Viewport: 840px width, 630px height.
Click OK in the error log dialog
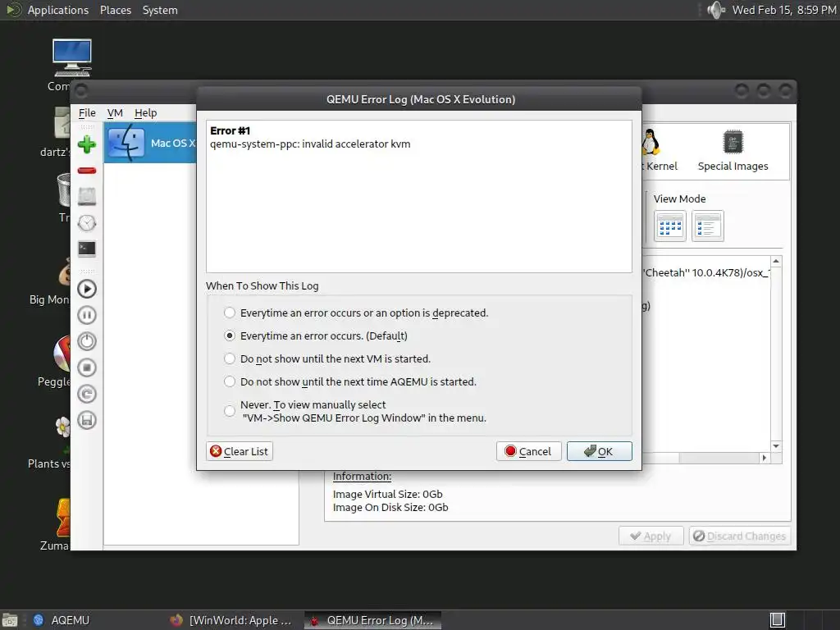pos(600,451)
